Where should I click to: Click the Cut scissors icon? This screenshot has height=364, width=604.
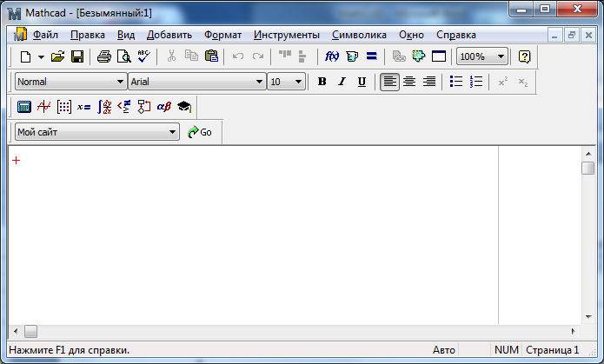click(171, 56)
